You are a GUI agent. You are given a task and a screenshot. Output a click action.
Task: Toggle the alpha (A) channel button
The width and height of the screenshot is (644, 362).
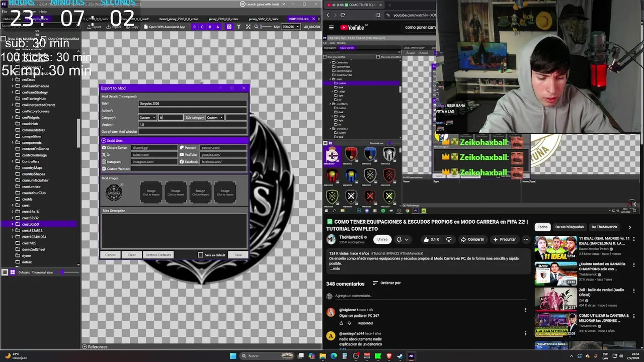point(218,27)
